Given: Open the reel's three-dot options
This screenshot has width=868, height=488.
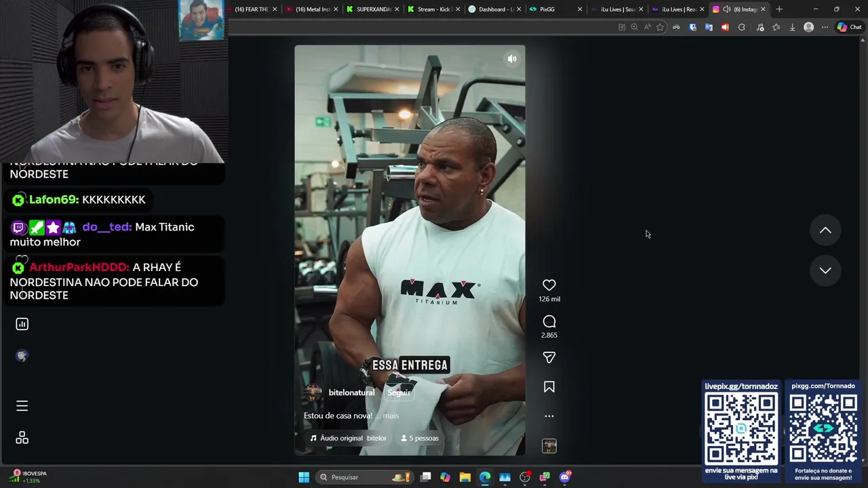Looking at the screenshot, I should 549,416.
